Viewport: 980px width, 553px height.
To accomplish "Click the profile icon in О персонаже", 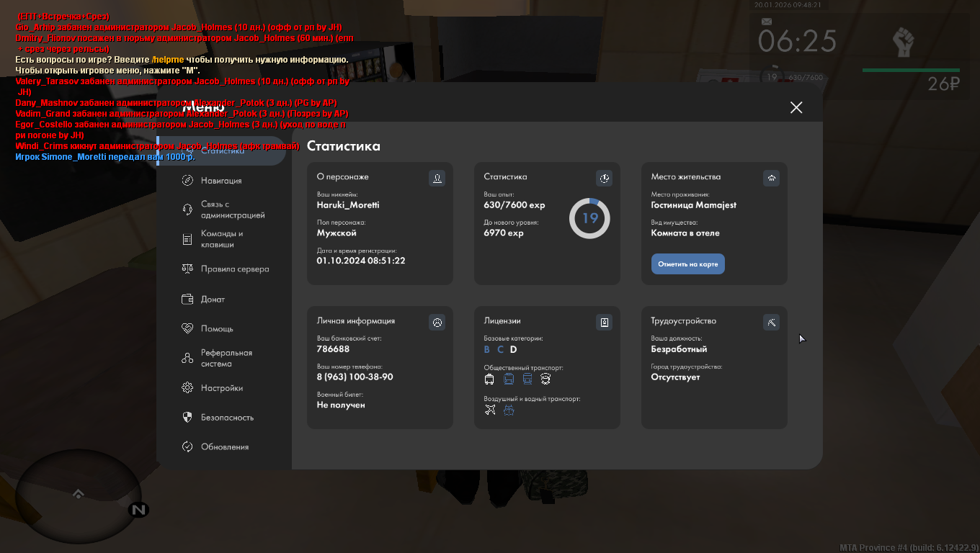I will coord(437,178).
